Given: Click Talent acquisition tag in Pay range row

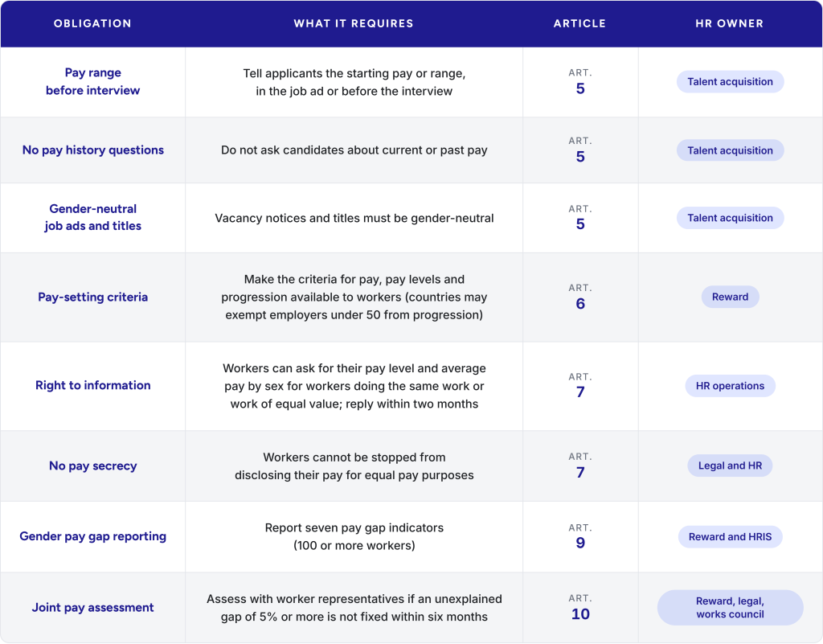Looking at the screenshot, I should point(730,82).
